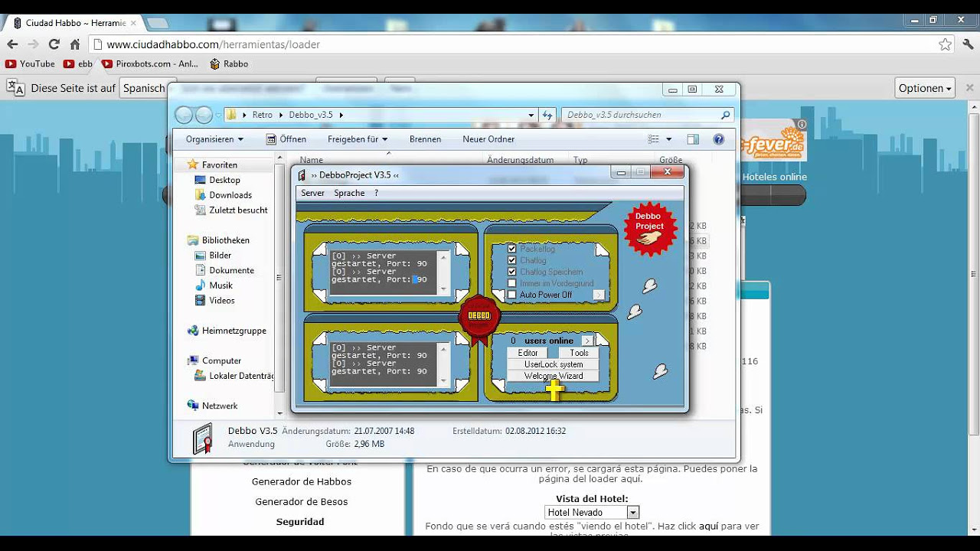Click the Explorer forward navigation arrow
Screen dimensions: 980x551
(x=204, y=115)
